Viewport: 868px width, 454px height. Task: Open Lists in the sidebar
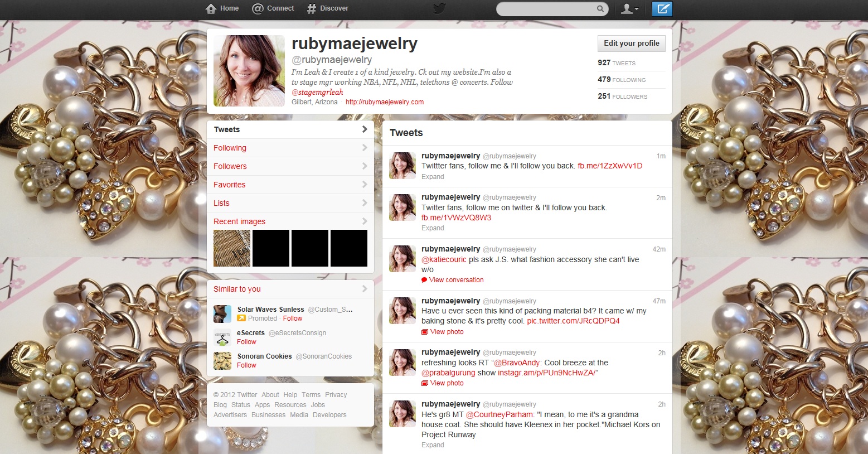290,203
